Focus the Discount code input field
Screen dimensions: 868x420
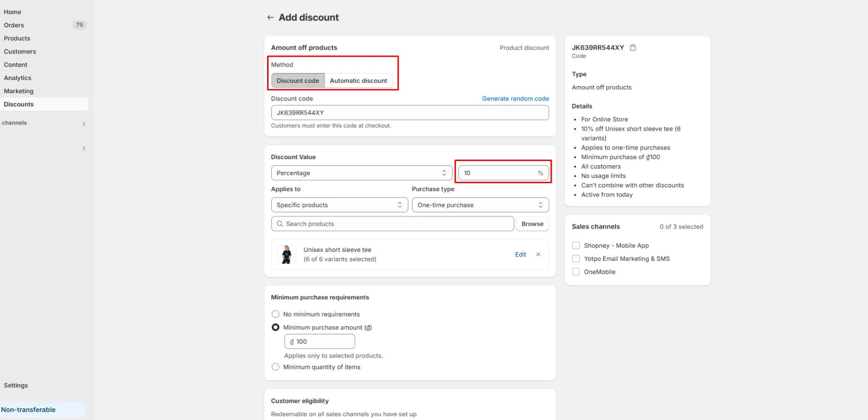click(x=410, y=113)
